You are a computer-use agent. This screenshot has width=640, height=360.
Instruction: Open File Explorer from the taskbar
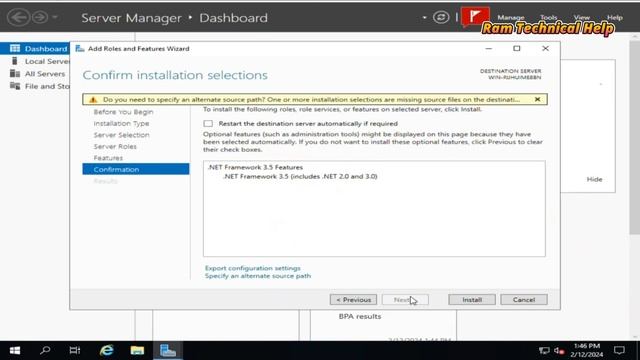[137, 350]
